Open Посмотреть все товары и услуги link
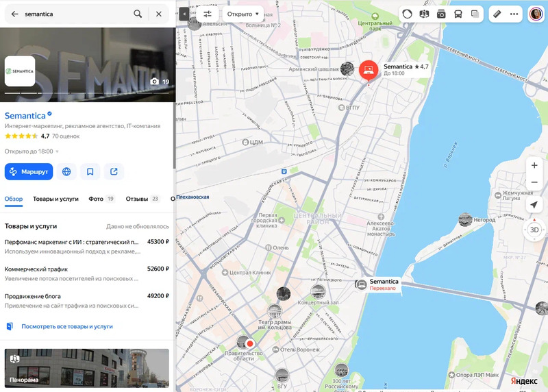 pos(67,326)
